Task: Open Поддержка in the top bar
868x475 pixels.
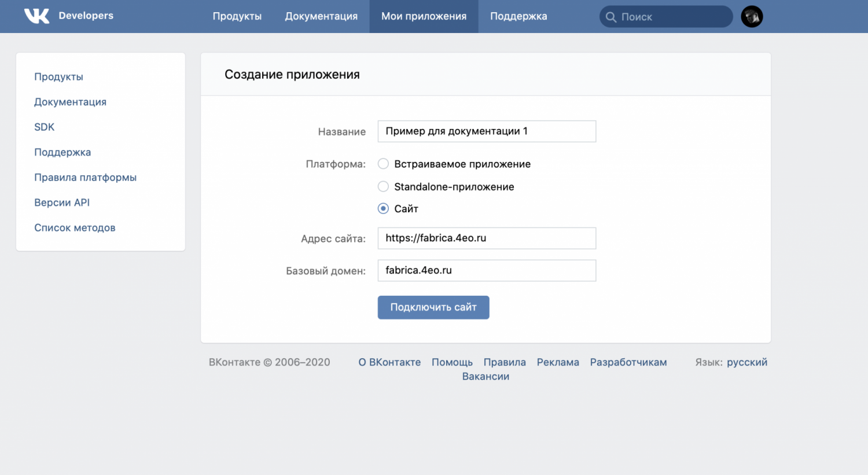Action: click(x=518, y=16)
